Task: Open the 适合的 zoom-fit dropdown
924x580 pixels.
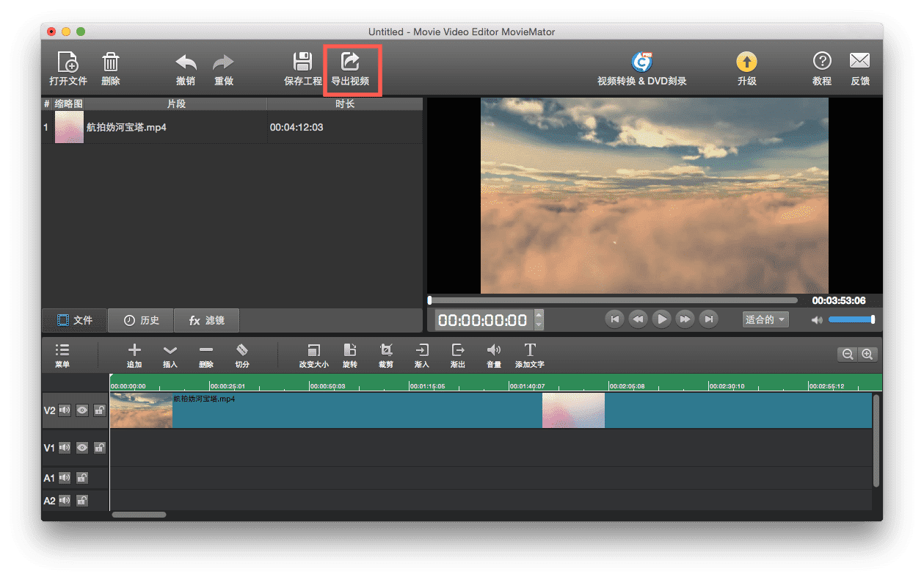Action: pyautogui.click(x=765, y=319)
